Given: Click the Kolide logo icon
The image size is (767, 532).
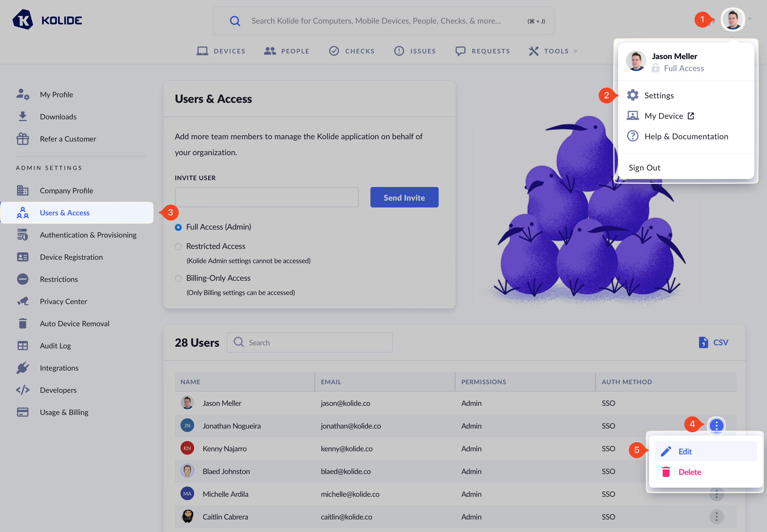Looking at the screenshot, I should 23,20.
